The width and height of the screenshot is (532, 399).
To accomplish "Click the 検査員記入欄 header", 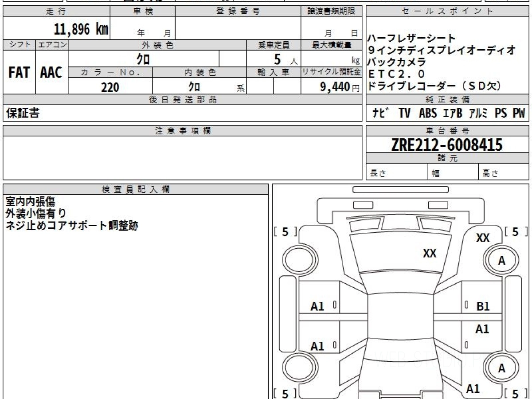I will coord(136,189).
